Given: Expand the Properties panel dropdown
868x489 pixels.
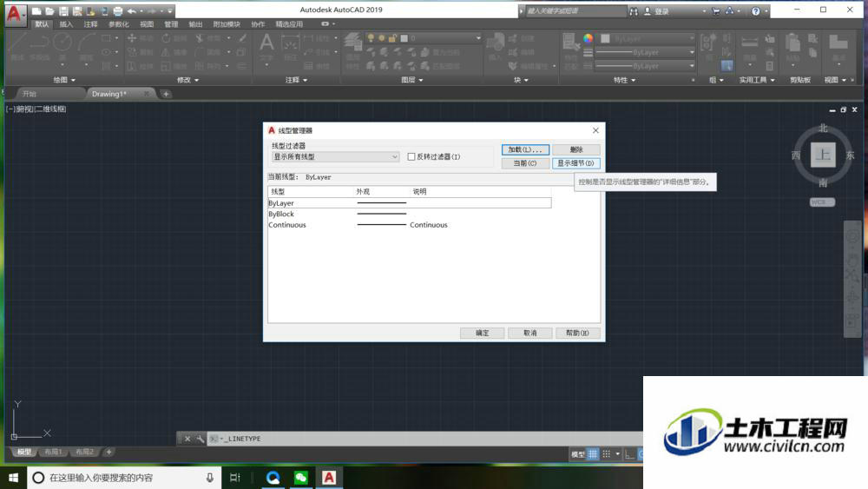Looking at the screenshot, I should (x=624, y=80).
